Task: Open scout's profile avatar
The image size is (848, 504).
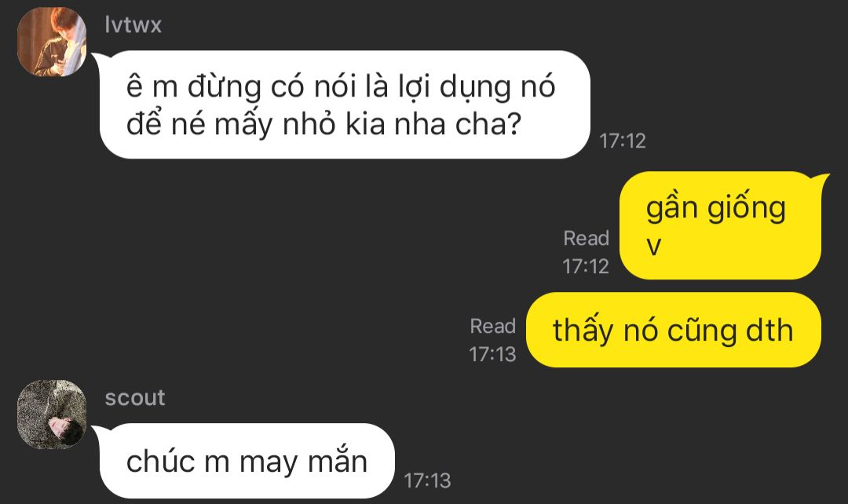Action: tap(52, 415)
